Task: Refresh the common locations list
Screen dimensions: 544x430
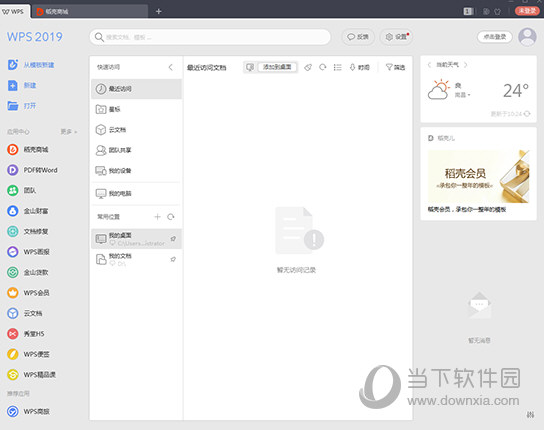Action: [x=171, y=217]
